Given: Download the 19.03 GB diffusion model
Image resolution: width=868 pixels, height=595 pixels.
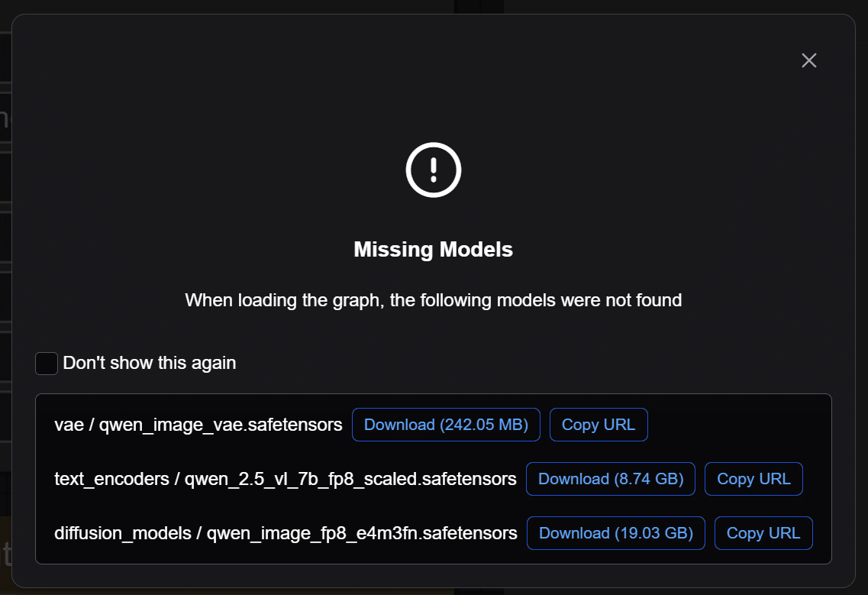Looking at the screenshot, I should click(x=616, y=533).
